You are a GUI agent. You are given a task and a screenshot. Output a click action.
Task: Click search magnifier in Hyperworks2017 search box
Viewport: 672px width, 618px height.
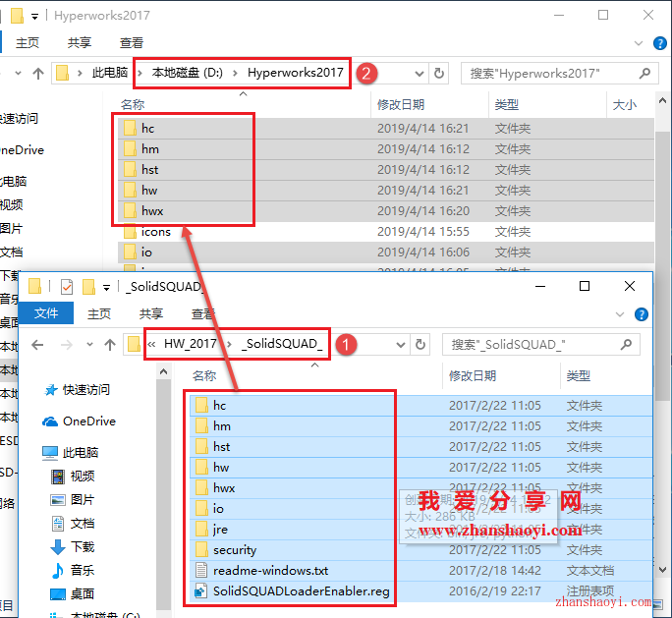point(644,74)
